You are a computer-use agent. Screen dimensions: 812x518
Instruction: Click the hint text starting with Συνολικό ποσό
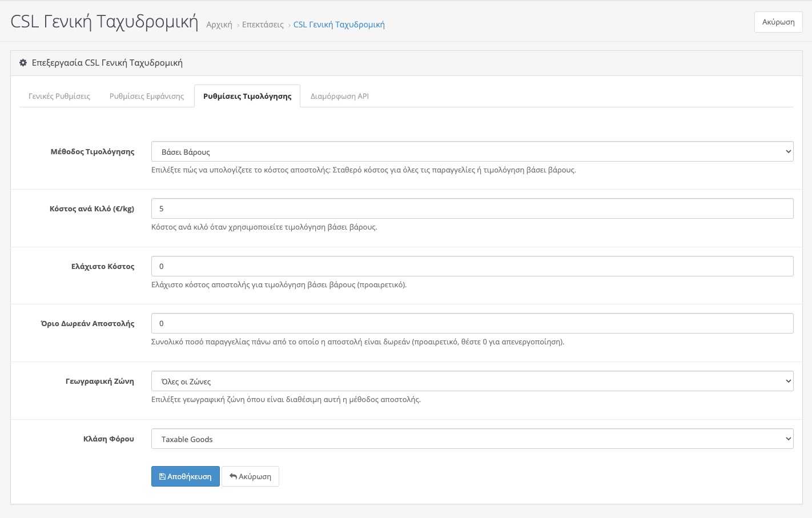coord(357,342)
